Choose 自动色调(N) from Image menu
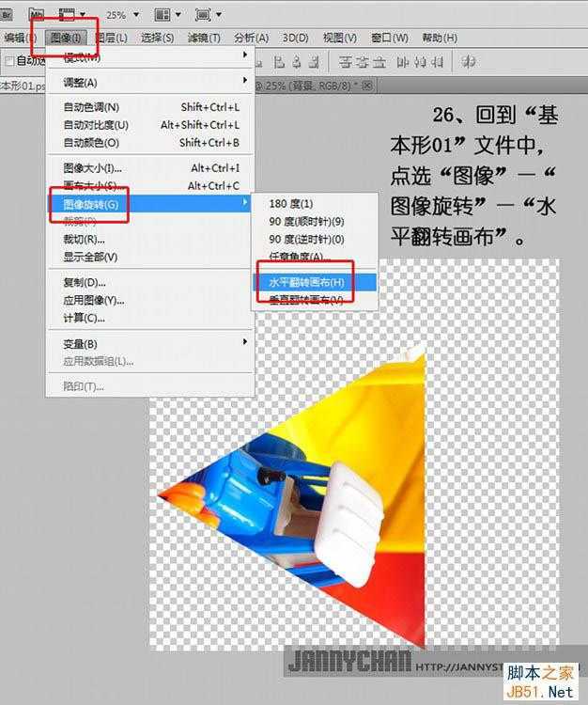 click(150, 107)
